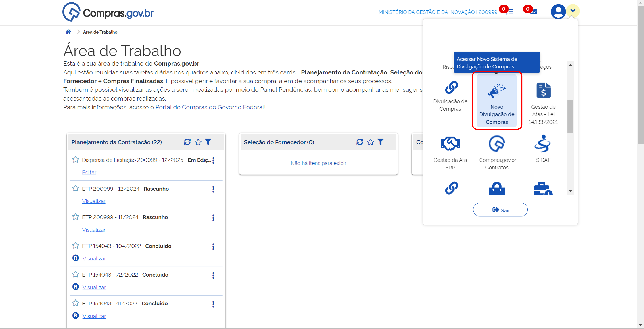Image resolution: width=644 pixels, height=329 pixels.
Task: Click the R badge on ETP 154043 - 104/2022
Action: coord(76,258)
